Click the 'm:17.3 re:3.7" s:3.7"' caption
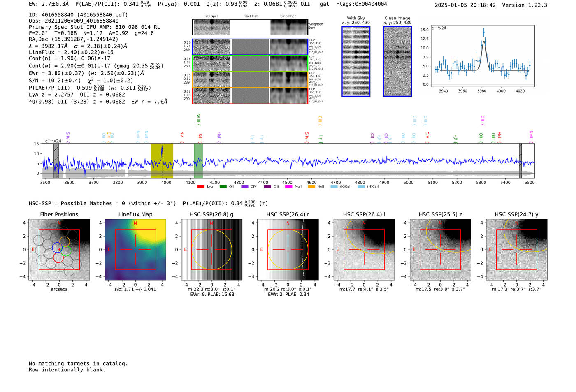 [x=517, y=290]
